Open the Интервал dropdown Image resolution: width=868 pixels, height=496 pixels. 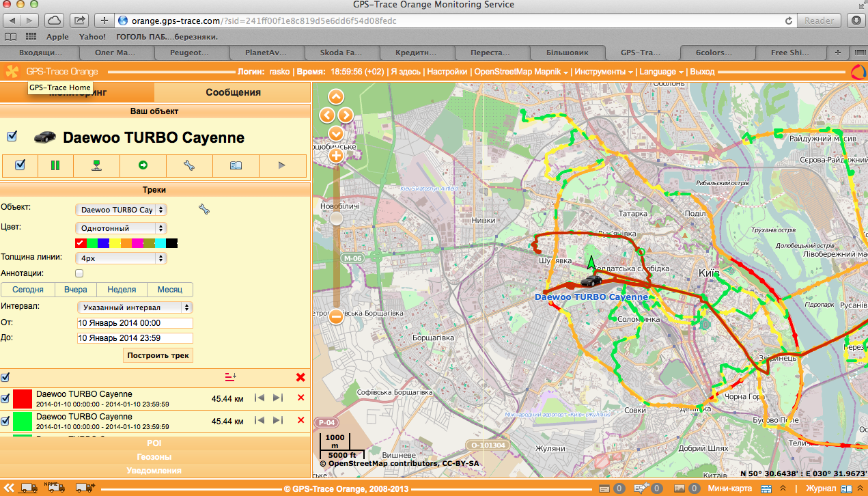pos(134,307)
